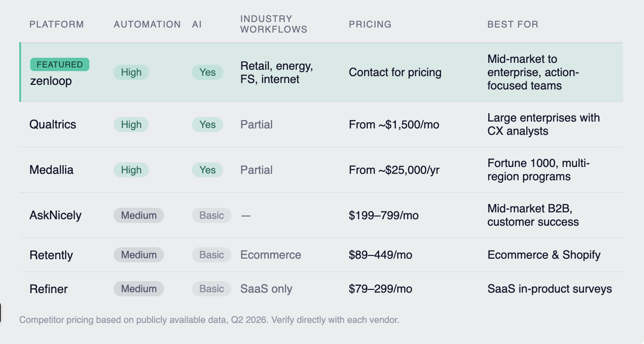Image resolution: width=644 pixels, height=344 pixels.
Task: Click the FEATURED badge on zenloop row
Action: [x=60, y=65]
